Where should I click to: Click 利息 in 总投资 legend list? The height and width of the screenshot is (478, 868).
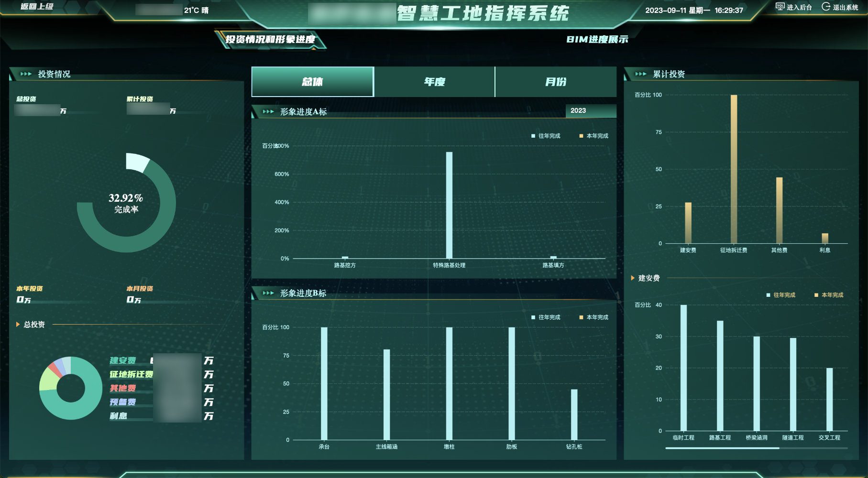click(119, 416)
